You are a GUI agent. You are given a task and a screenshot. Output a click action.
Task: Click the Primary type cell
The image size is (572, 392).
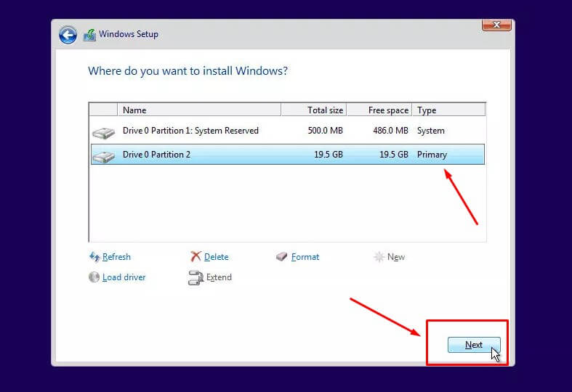click(432, 155)
